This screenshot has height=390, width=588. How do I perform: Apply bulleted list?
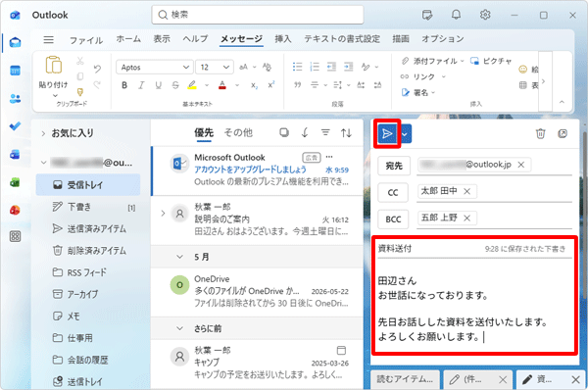[297, 68]
